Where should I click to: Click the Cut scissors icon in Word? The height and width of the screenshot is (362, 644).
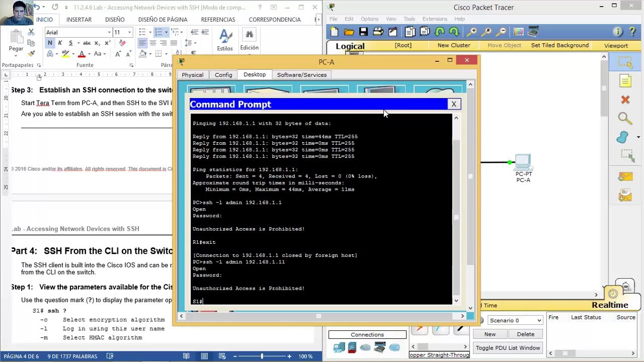click(x=31, y=33)
